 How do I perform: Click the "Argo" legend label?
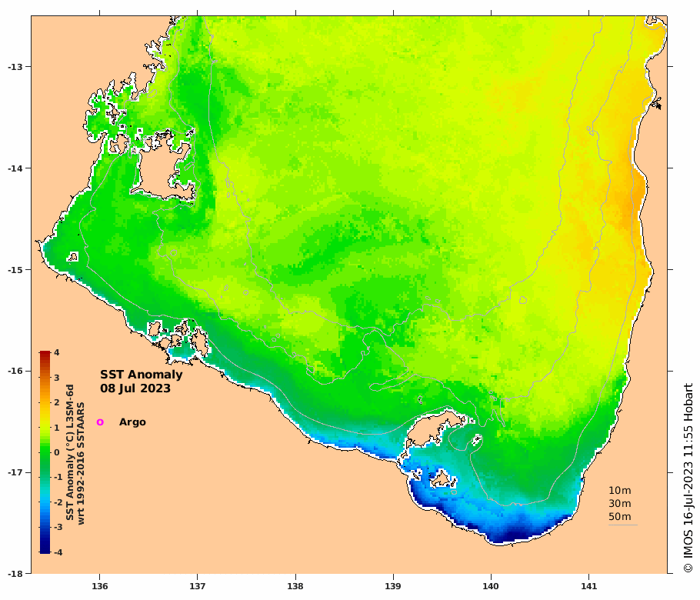(x=132, y=422)
